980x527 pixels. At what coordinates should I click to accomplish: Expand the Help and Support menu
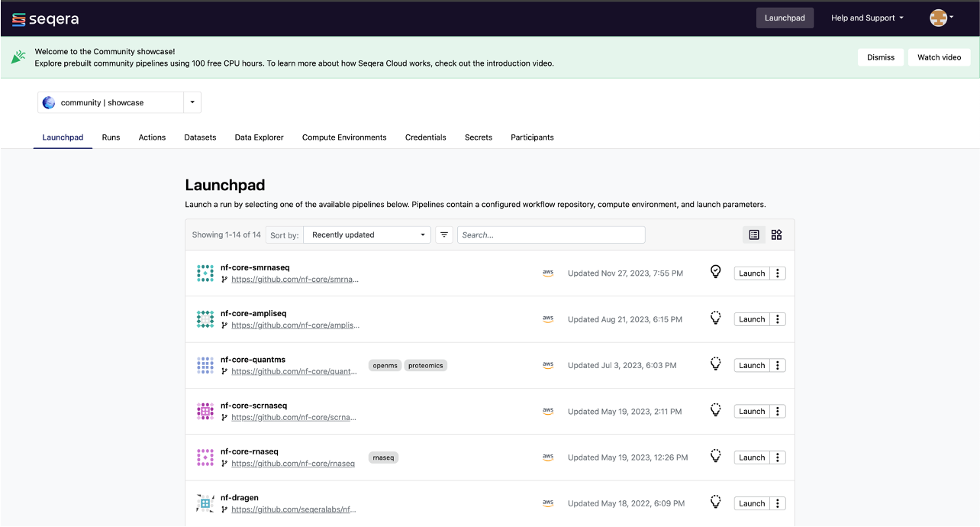[x=867, y=18]
